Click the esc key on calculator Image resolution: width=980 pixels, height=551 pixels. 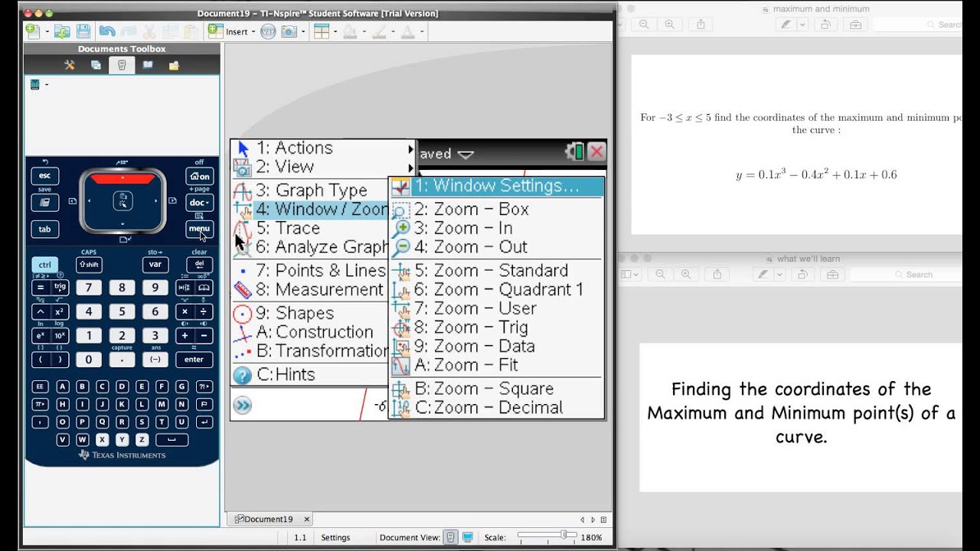[x=44, y=176]
